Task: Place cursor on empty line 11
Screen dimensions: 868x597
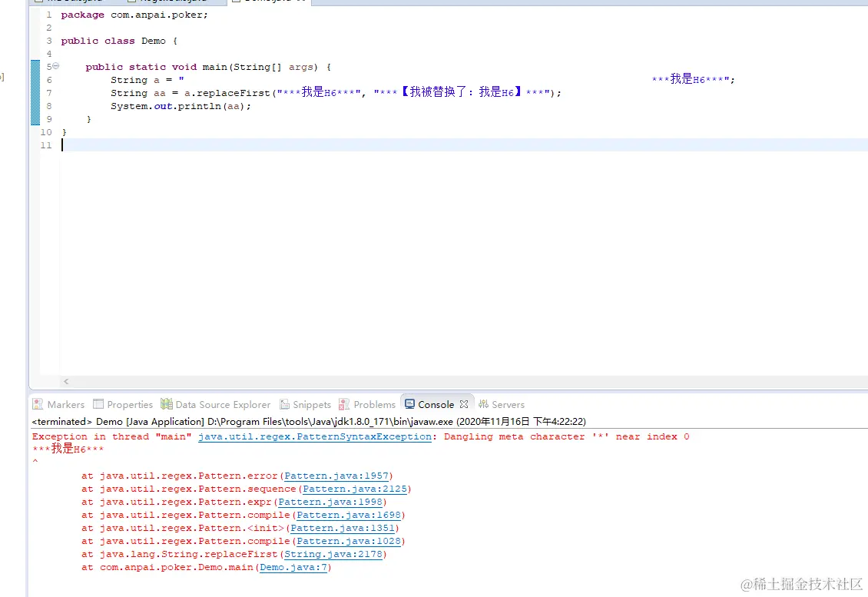Action: coord(464,145)
